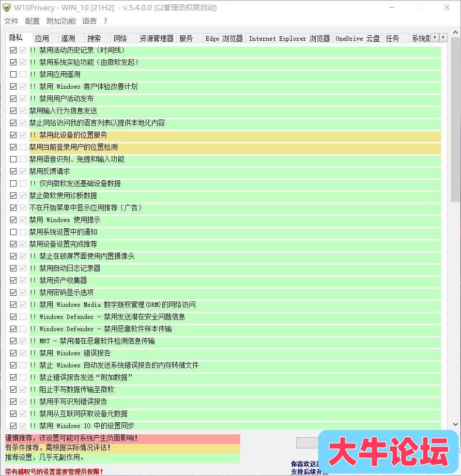Check 禁用语音识别、免提和输入功能
461x476 pixels.
tap(14, 159)
